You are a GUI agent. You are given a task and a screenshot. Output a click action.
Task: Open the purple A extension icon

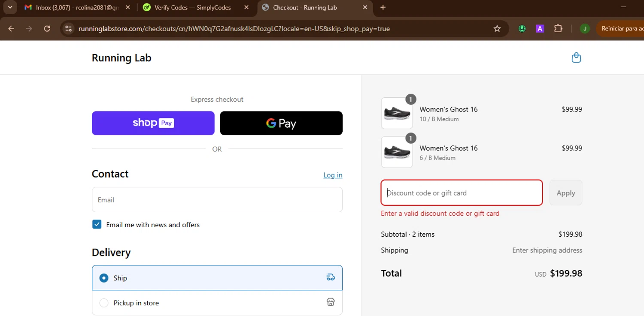coord(540,29)
